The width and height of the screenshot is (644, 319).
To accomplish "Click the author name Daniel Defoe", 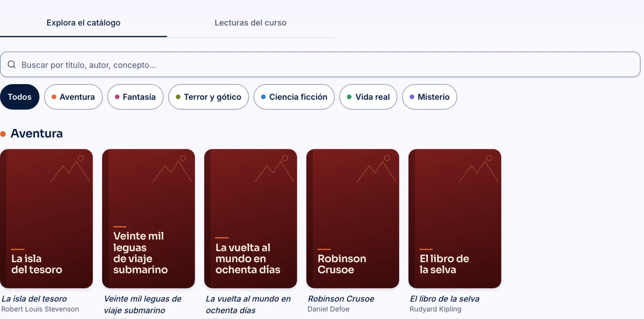I will coord(329,309).
